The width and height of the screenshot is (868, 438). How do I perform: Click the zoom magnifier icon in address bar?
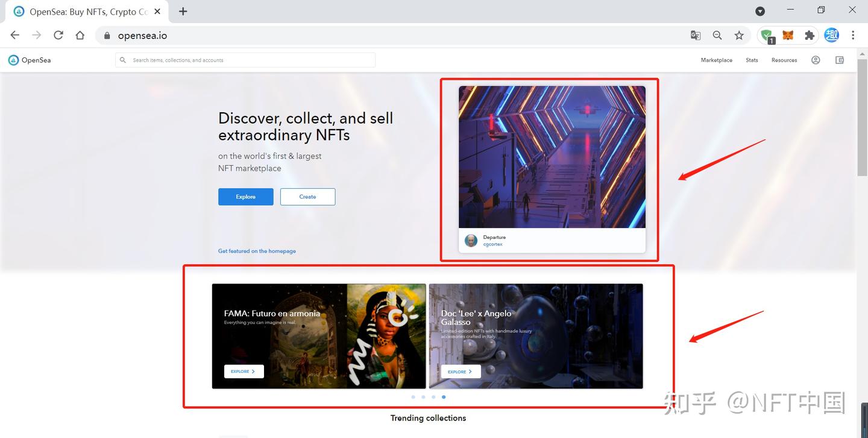click(717, 36)
